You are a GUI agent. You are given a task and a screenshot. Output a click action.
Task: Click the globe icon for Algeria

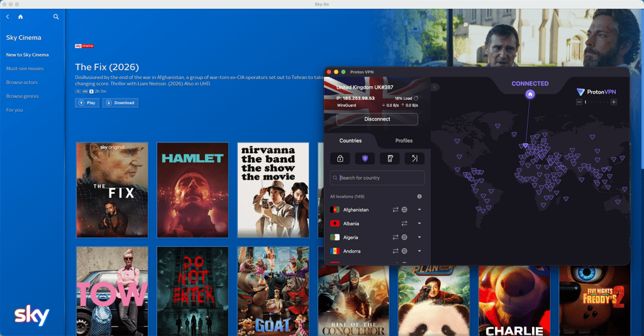404,237
